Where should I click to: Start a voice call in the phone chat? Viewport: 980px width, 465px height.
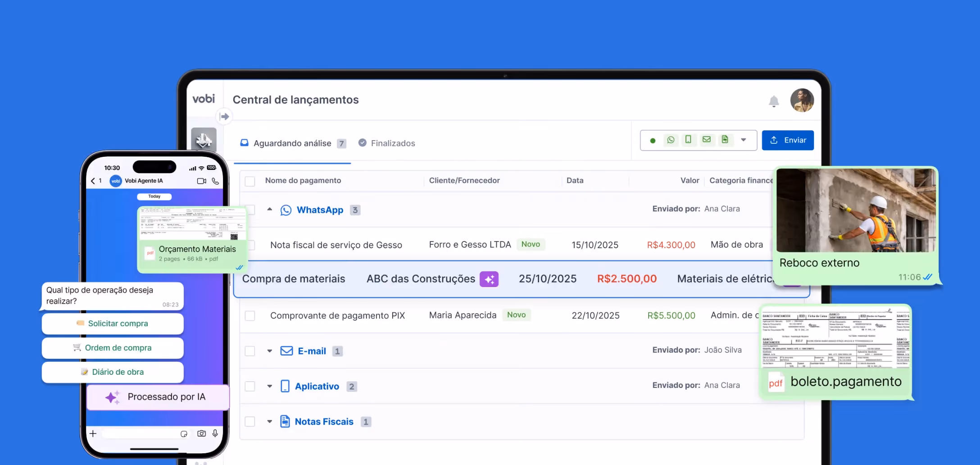(216, 181)
